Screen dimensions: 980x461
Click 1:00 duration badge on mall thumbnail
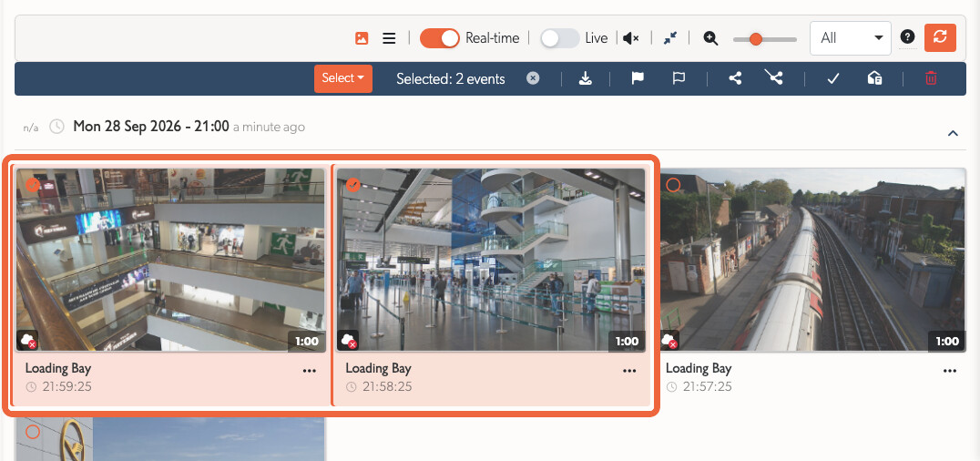[x=306, y=342]
